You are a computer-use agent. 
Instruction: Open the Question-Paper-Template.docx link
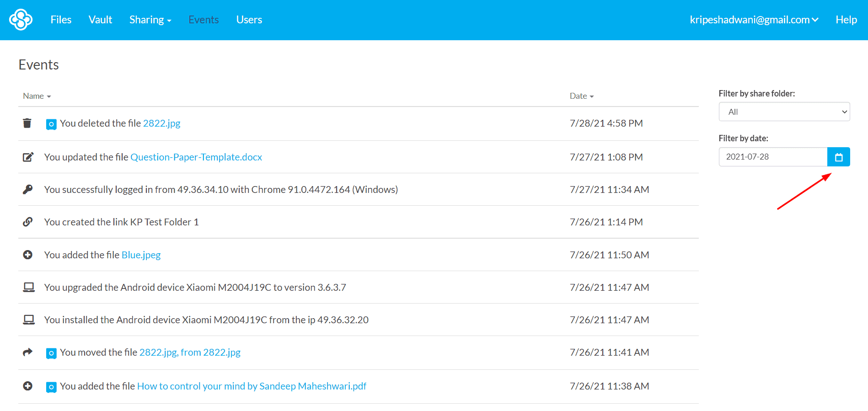click(x=196, y=157)
